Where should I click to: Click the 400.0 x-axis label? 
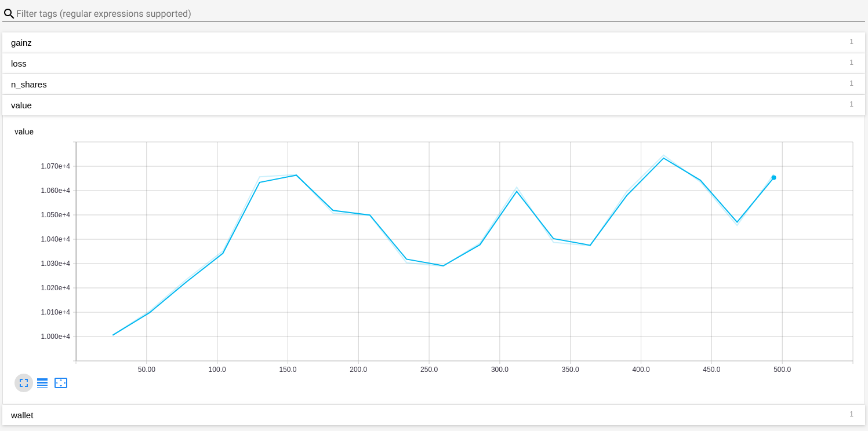pos(641,370)
